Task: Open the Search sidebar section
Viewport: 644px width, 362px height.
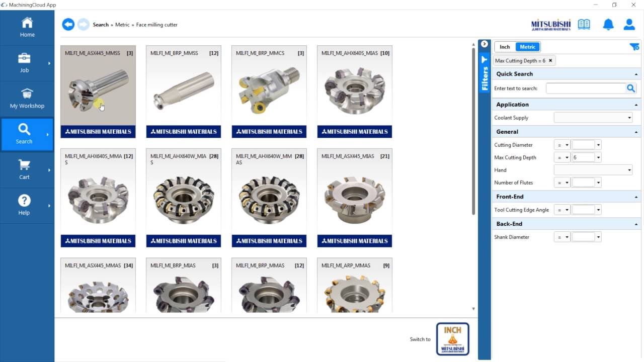Action: coord(27,134)
